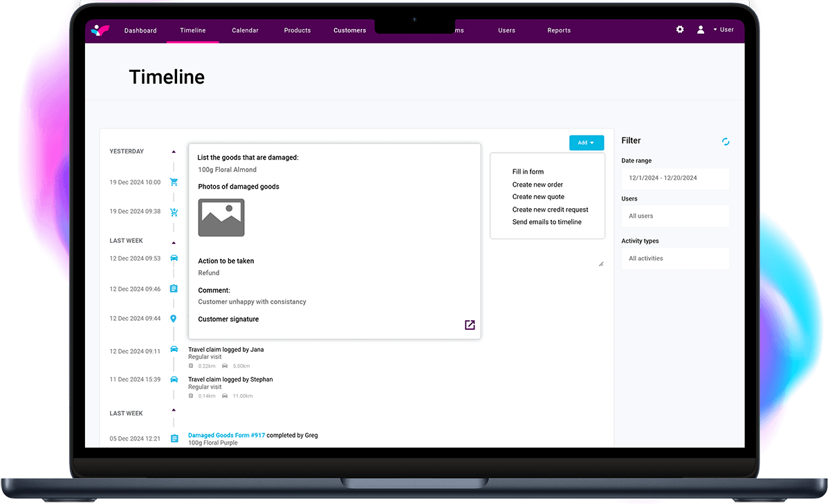
Task: Open the Damaged Goods Form #917 link
Action: [226, 435]
